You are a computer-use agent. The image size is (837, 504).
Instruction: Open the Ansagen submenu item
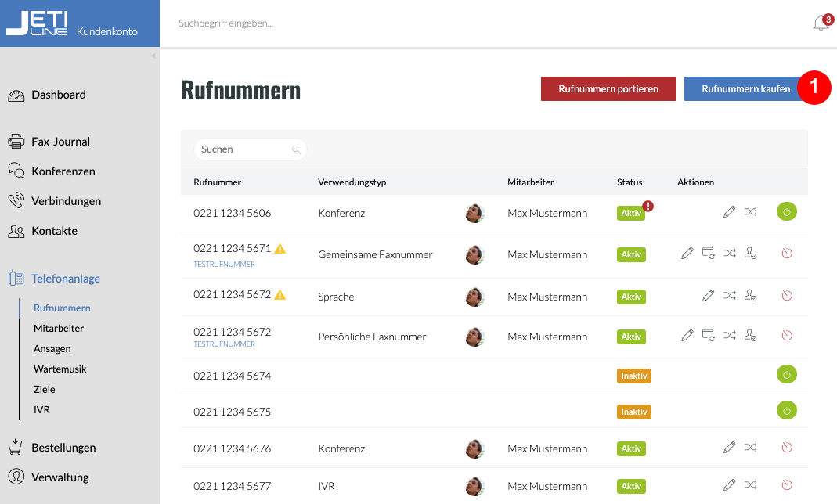pos(52,349)
